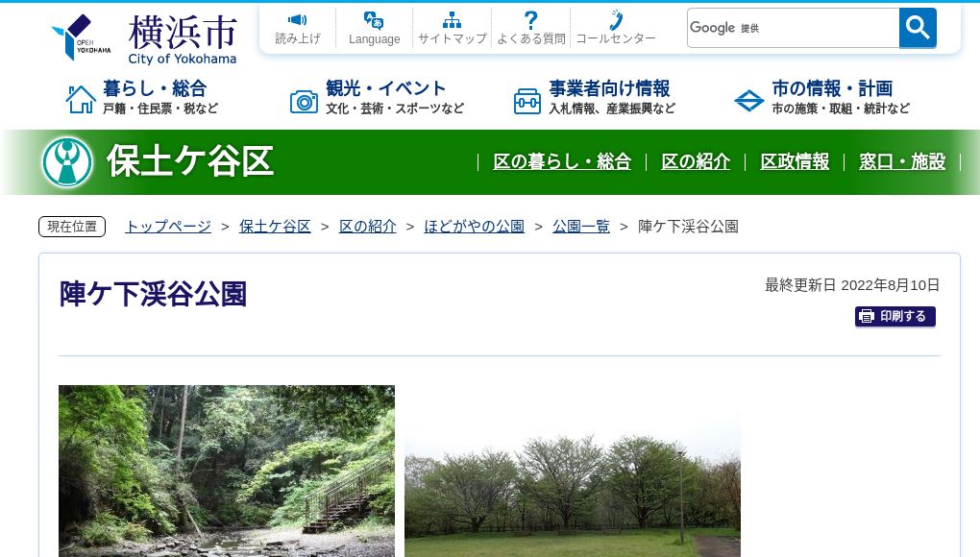Click inside the Google search input field
The width and height of the screenshot is (980, 557).
click(x=793, y=27)
